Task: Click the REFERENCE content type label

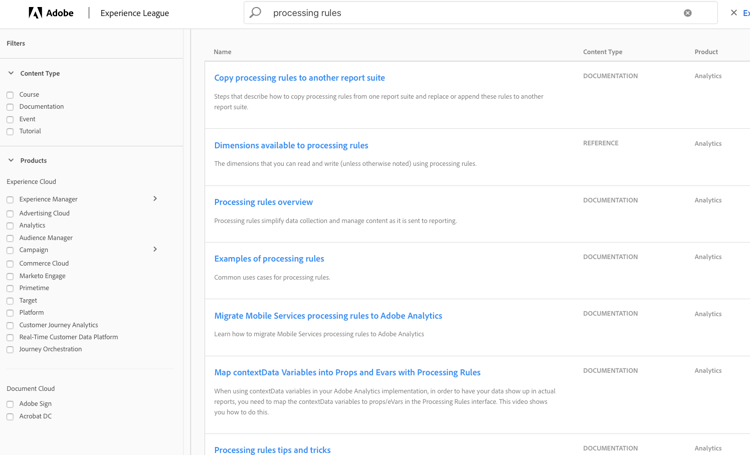Action: tap(601, 143)
